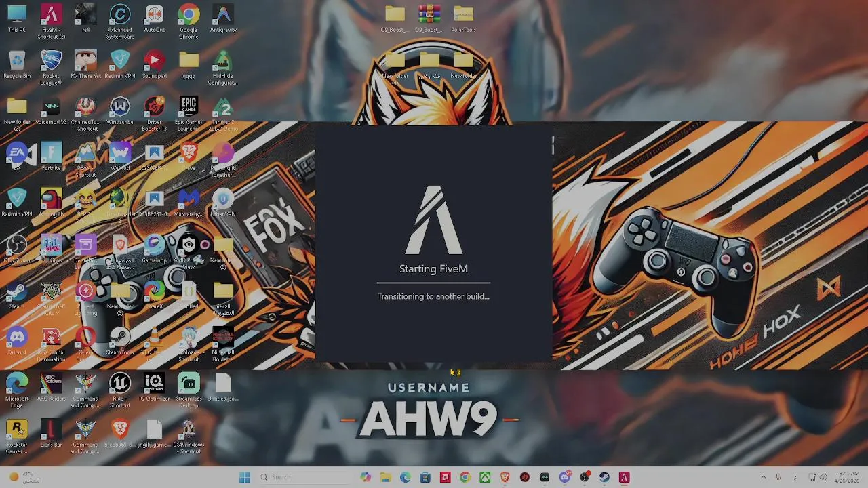Open Discord from the taskbar

(x=564, y=477)
